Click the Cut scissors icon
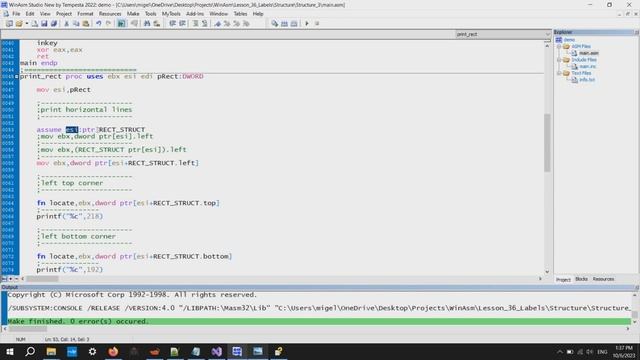The image size is (640, 360). pyautogui.click(x=67, y=24)
